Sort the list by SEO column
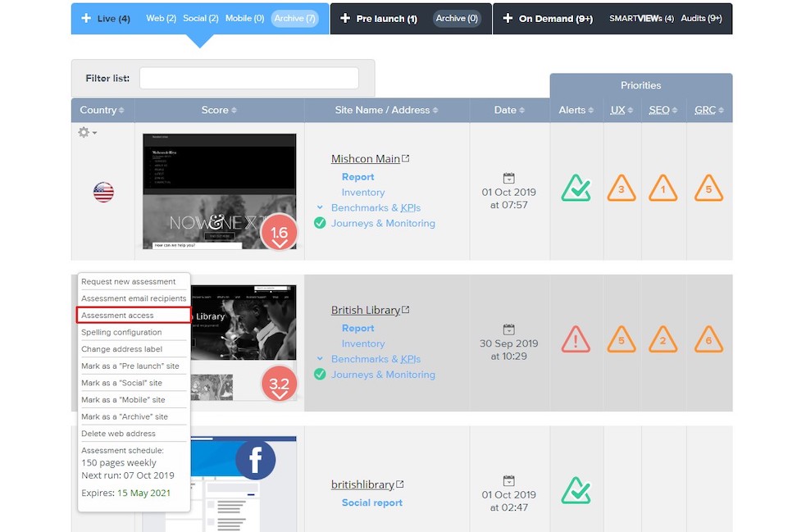Viewport: 806px width, 532px height. pos(663,110)
